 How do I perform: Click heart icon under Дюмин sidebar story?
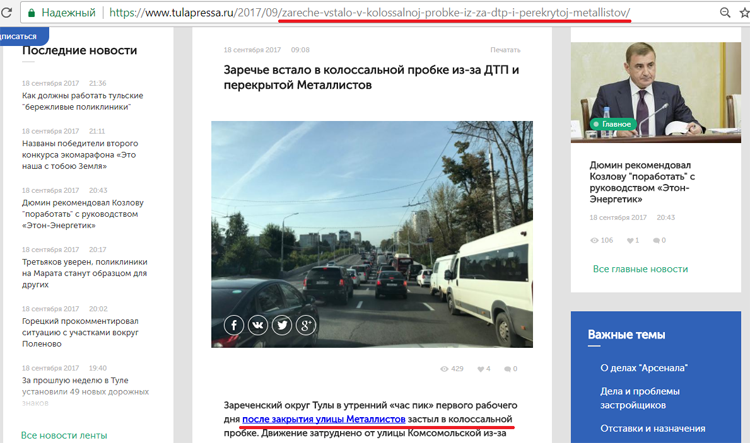coord(630,240)
